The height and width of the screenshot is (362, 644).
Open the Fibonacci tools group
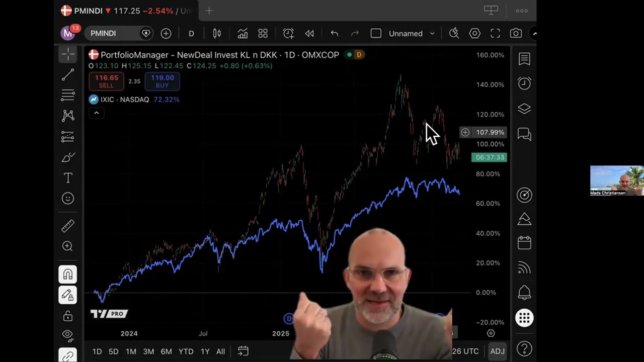point(68,95)
